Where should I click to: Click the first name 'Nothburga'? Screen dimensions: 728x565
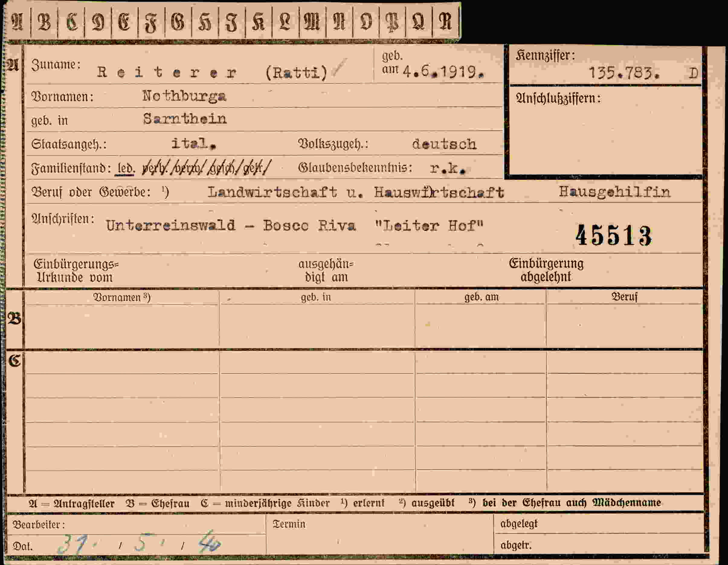[x=184, y=96]
